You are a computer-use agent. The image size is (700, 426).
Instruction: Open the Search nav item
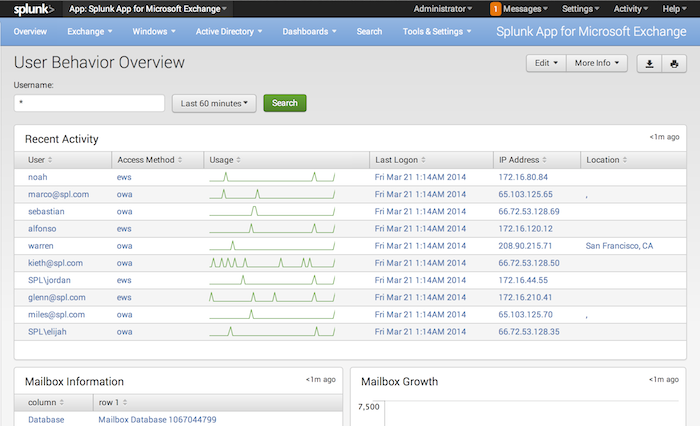coord(369,31)
